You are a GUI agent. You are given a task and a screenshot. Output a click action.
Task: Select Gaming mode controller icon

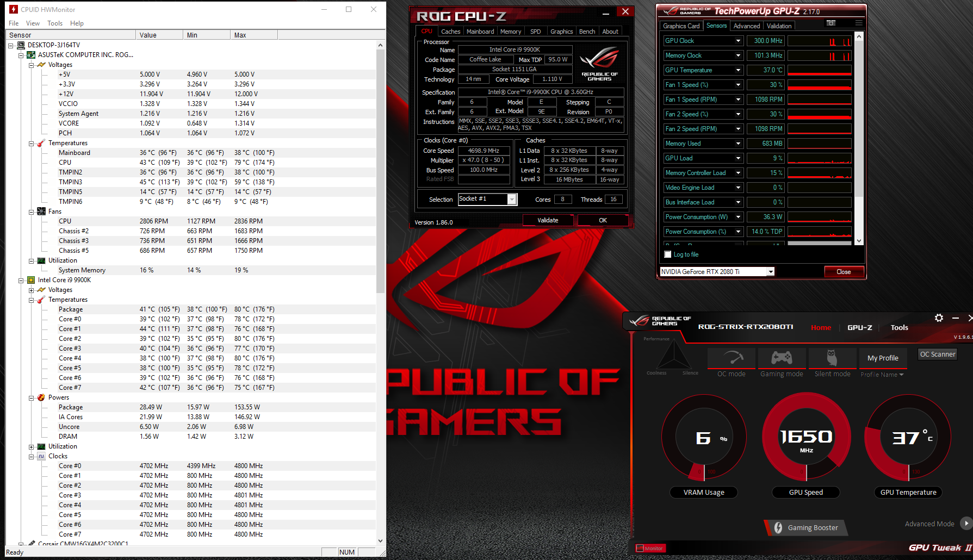tap(782, 358)
